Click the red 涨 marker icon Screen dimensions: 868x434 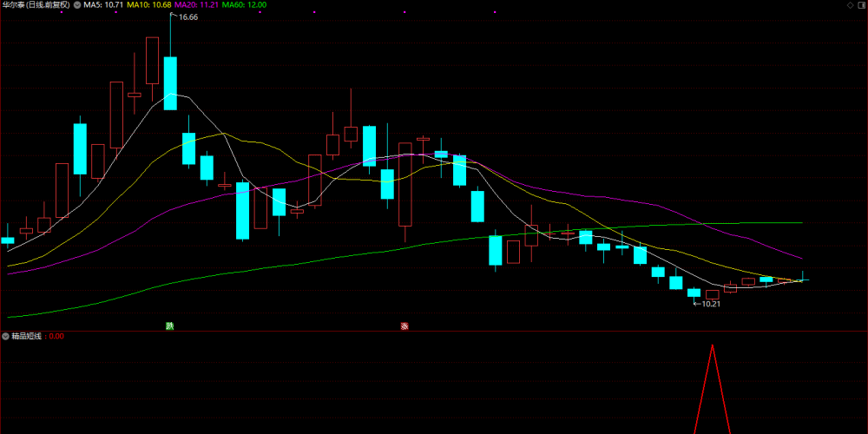(404, 326)
